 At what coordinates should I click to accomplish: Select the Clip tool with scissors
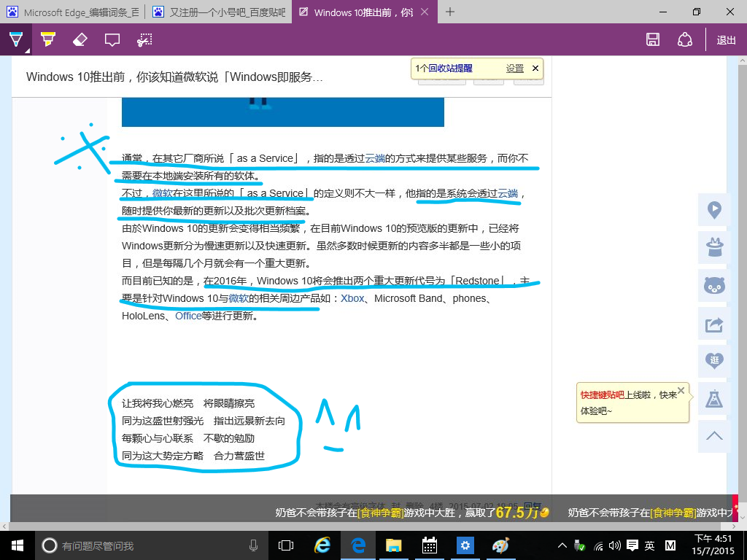[144, 39]
